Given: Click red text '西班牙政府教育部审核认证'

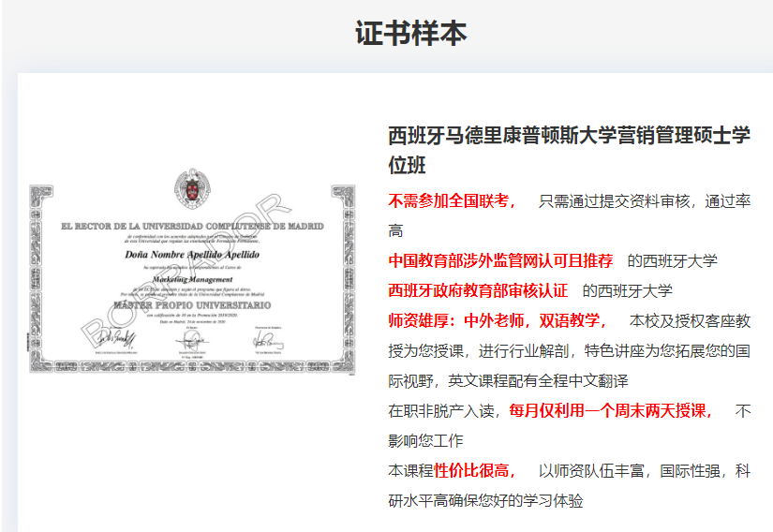Looking at the screenshot, I should pos(478,290).
